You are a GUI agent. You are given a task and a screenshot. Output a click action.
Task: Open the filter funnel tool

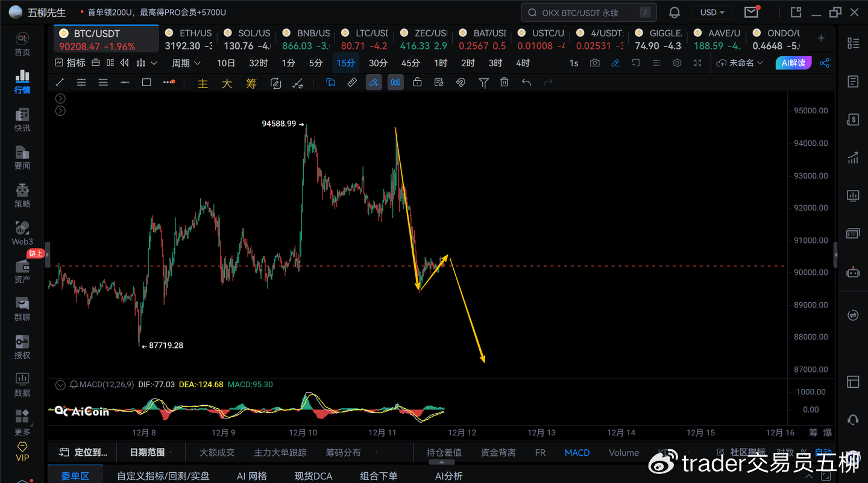coord(483,83)
